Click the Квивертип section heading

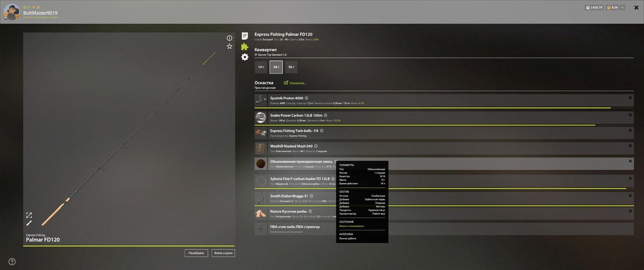(x=266, y=49)
